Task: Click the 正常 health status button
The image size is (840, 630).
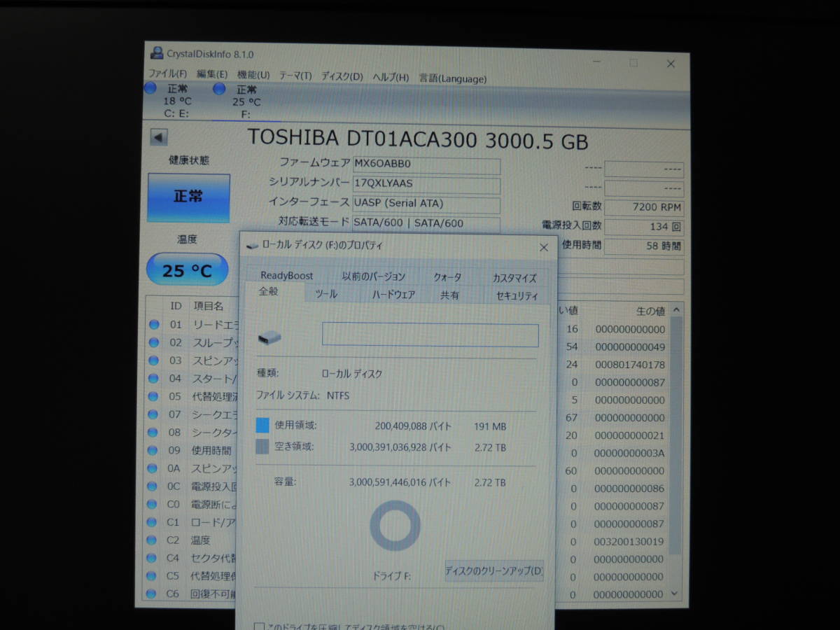Action: (188, 197)
